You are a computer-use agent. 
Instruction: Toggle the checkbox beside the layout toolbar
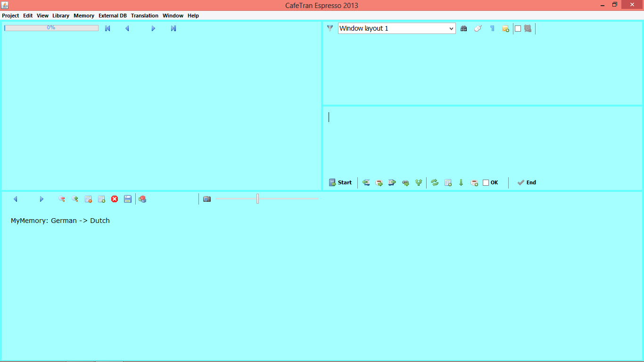(518, 29)
